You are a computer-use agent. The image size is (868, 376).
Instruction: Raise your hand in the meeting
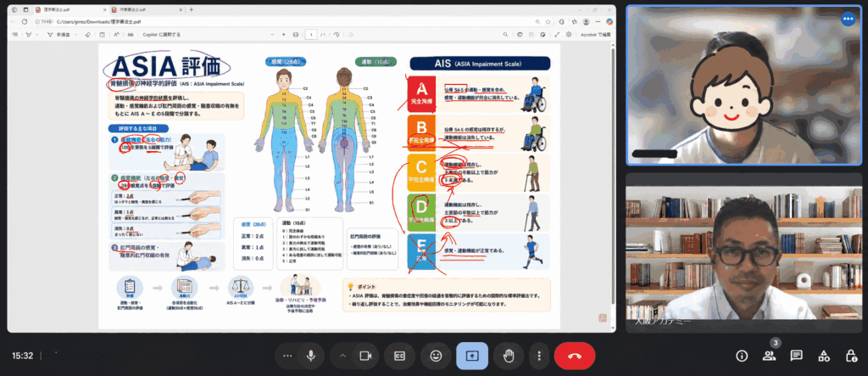tap(509, 356)
